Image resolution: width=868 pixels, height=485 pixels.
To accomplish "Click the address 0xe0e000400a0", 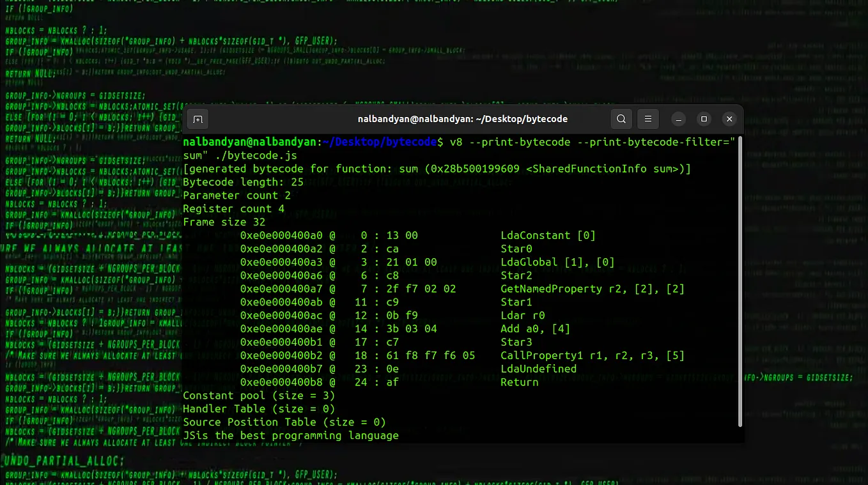I will [x=281, y=235].
